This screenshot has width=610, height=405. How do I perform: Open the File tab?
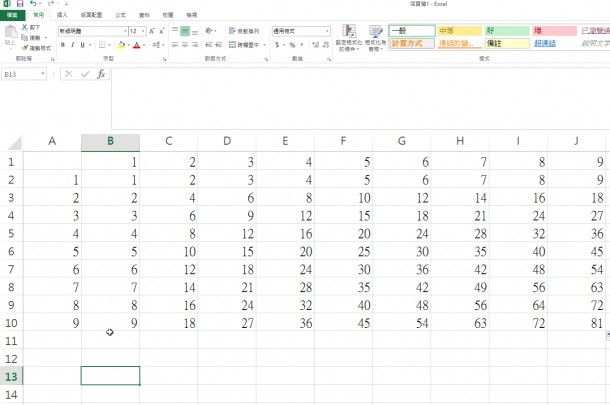point(12,15)
